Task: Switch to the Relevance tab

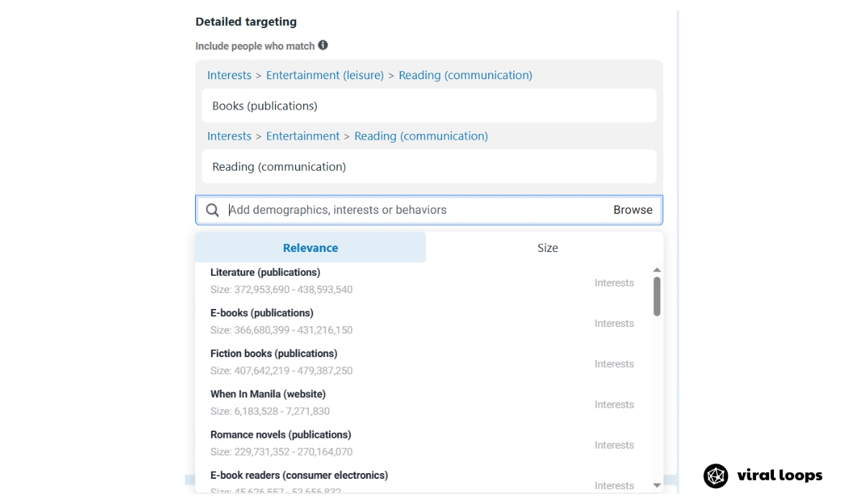Action: click(x=310, y=248)
